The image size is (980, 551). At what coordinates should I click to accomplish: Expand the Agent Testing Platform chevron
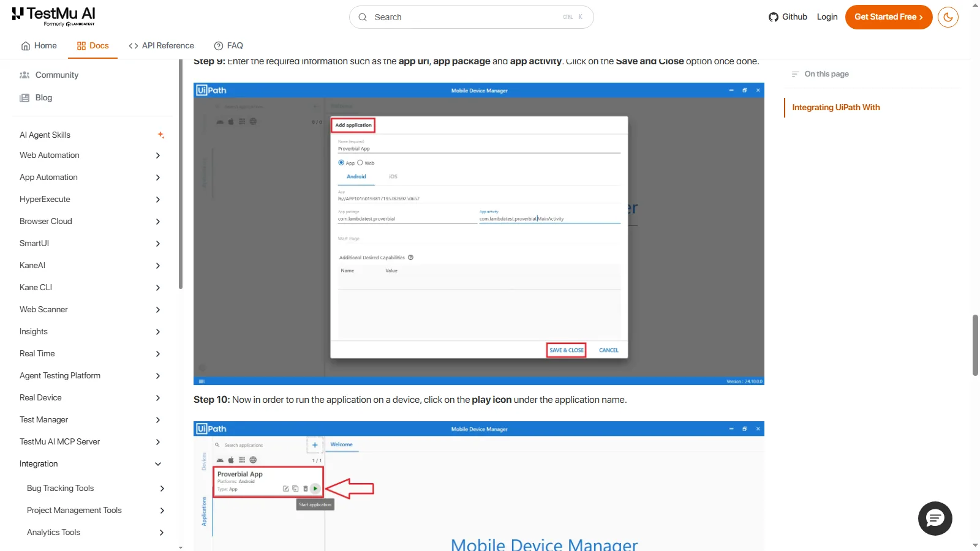[158, 376]
